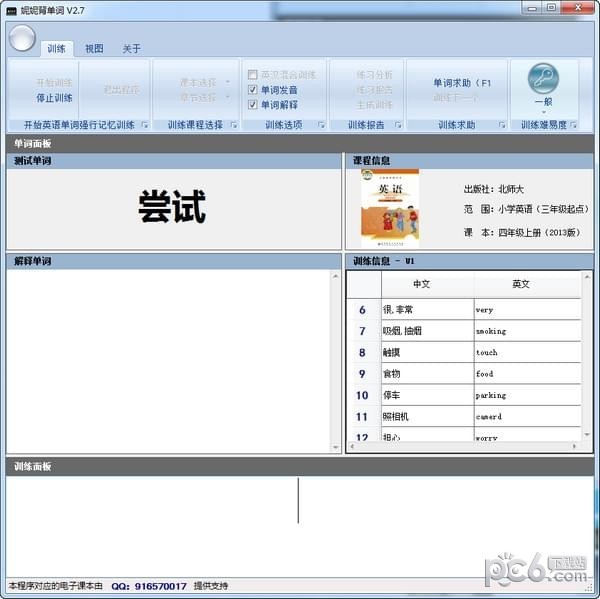
Task: Open the 训练难易度 group dialog launcher
Action: (573, 125)
